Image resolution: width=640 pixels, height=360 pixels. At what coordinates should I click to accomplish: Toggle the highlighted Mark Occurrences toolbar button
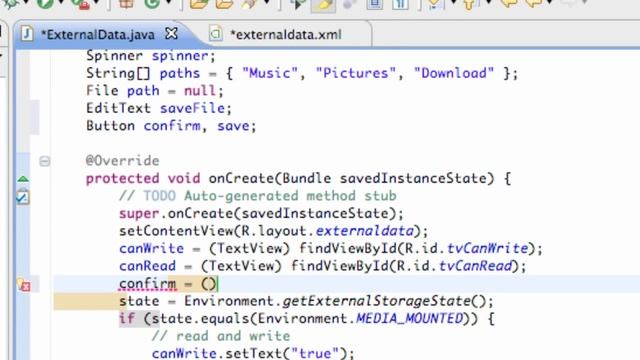coord(323,4)
